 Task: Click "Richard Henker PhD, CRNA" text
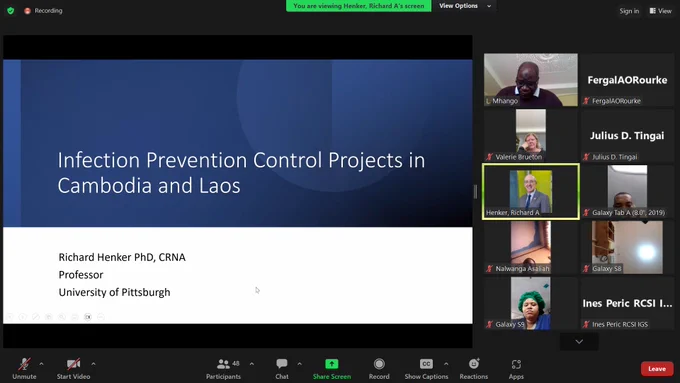click(x=122, y=257)
